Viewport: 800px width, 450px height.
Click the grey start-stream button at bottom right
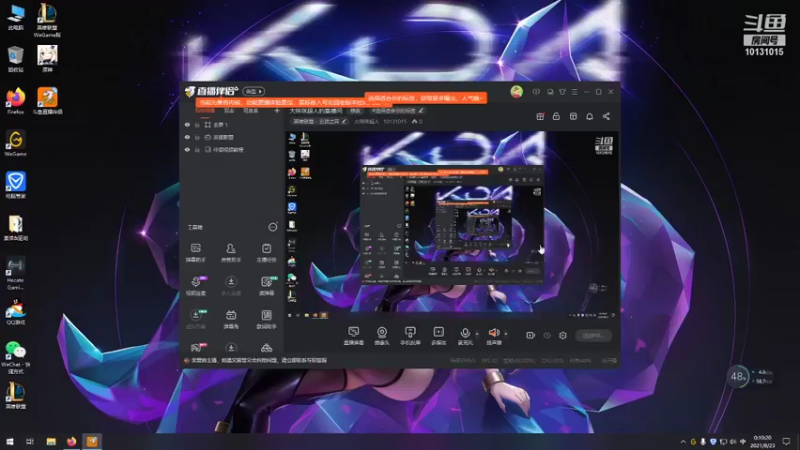[x=593, y=335]
